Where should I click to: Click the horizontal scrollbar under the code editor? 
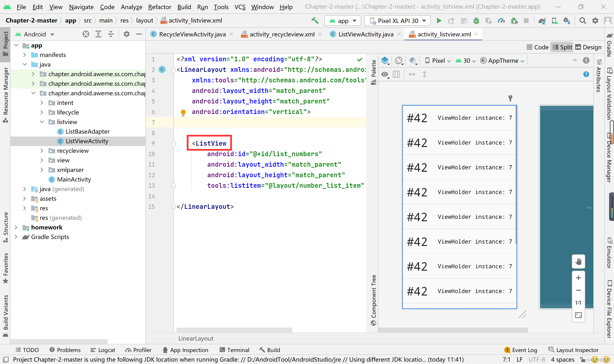click(x=234, y=330)
